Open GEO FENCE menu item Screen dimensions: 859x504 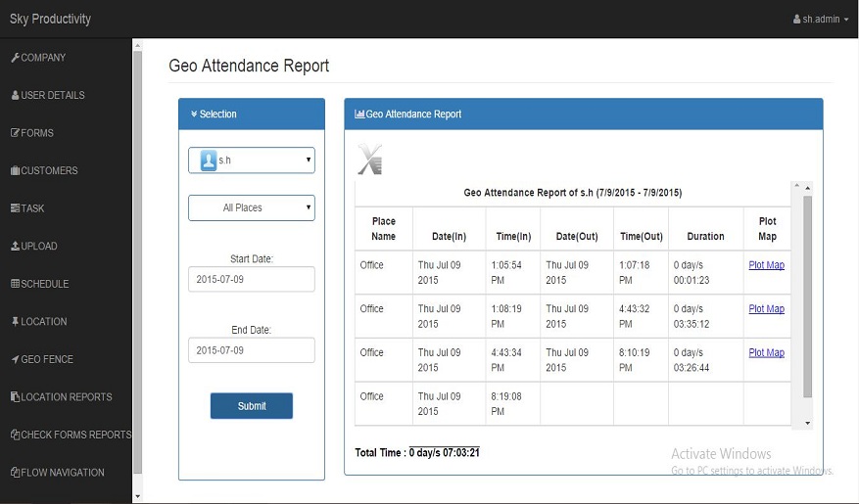tap(42, 359)
